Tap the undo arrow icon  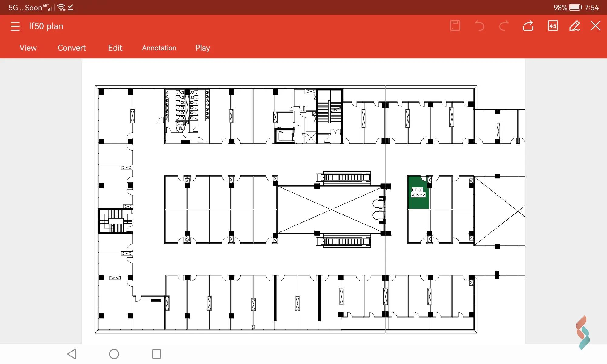click(480, 26)
